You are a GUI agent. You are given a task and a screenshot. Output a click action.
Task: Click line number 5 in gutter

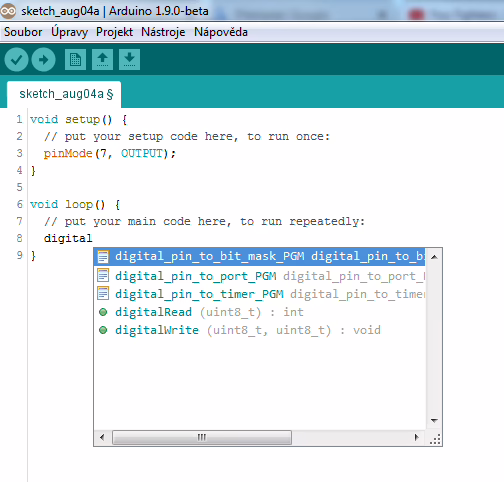[x=20, y=187]
